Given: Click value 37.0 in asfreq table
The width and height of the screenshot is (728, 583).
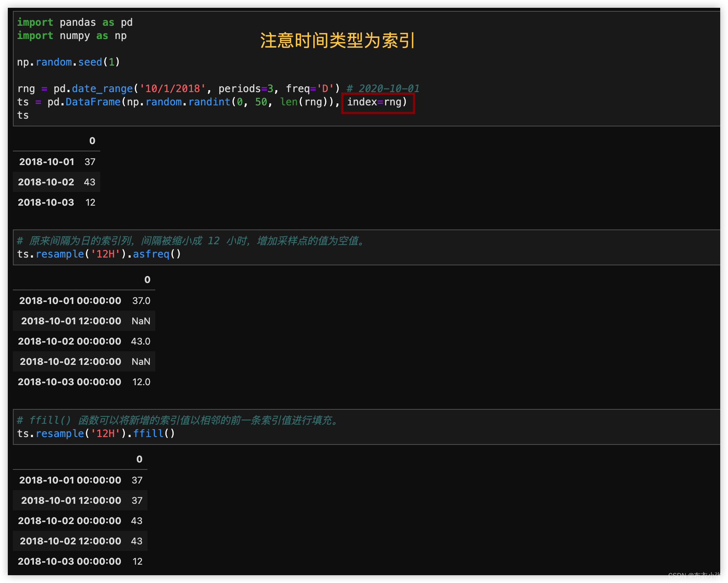Looking at the screenshot, I should coord(141,300).
